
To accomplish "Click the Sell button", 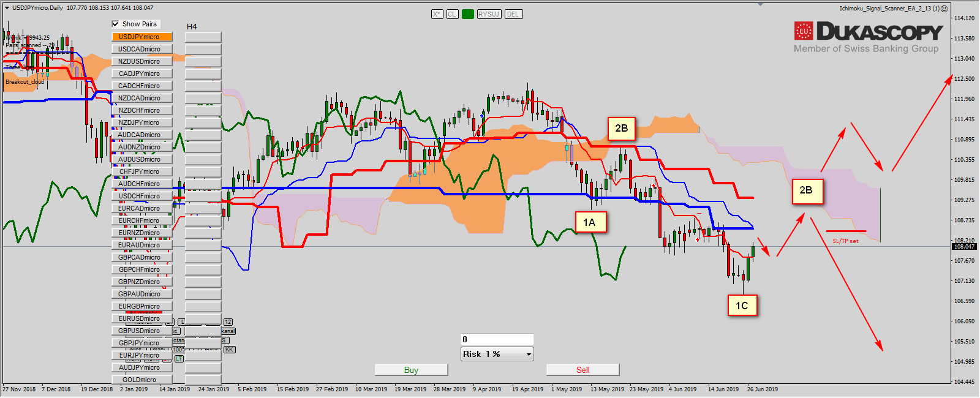I will 582,370.
